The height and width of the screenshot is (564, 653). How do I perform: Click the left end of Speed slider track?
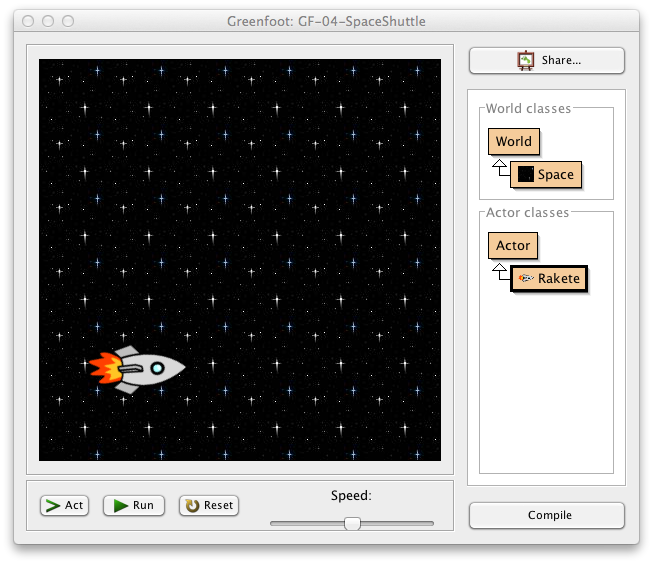coord(275,523)
